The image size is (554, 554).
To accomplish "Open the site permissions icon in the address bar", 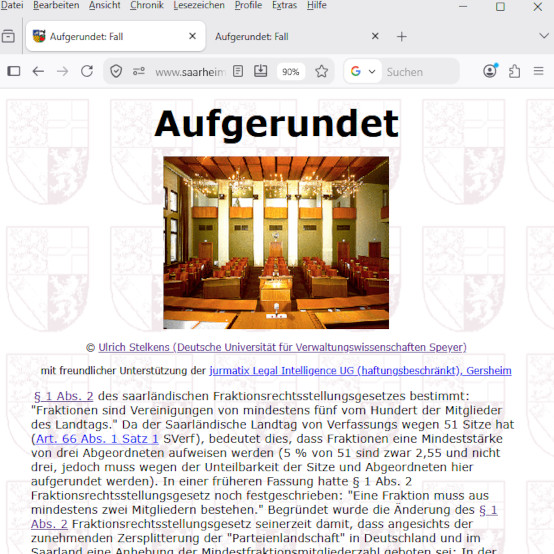I will point(138,71).
